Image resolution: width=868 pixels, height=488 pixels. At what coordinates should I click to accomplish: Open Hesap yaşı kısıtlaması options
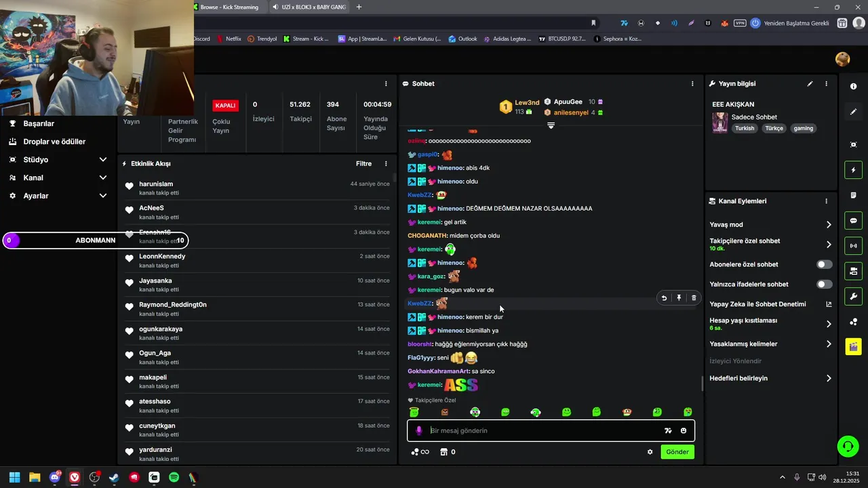point(828,324)
